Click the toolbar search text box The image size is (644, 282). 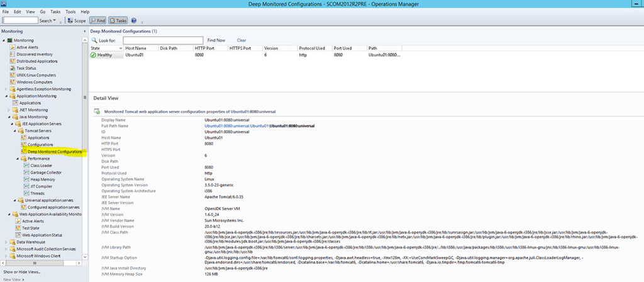click(x=20, y=21)
